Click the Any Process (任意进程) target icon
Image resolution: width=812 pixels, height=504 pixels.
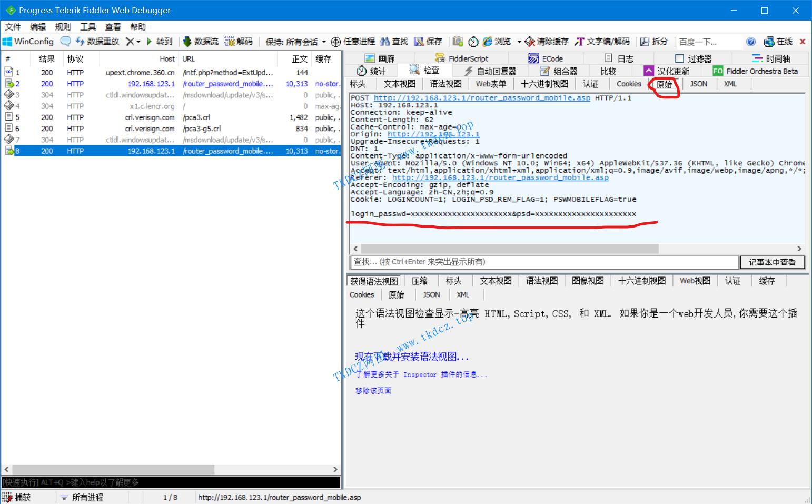point(335,42)
